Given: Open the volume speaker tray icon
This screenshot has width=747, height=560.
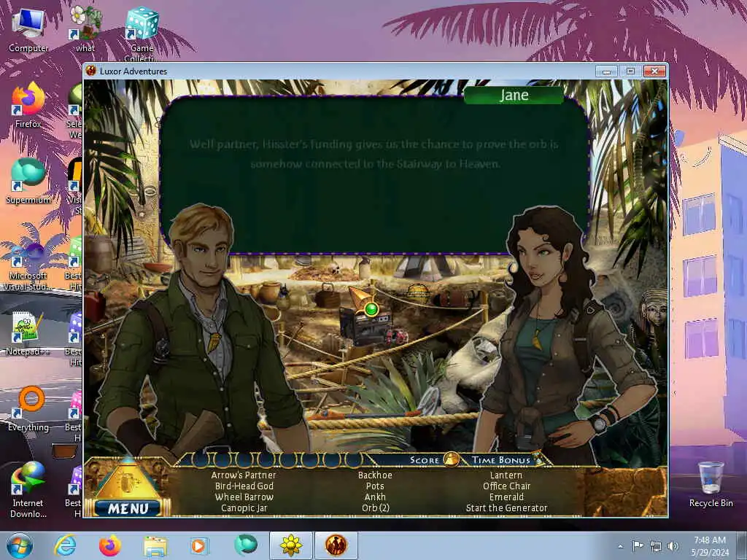Looking at the screenshot, I should 673,545.
